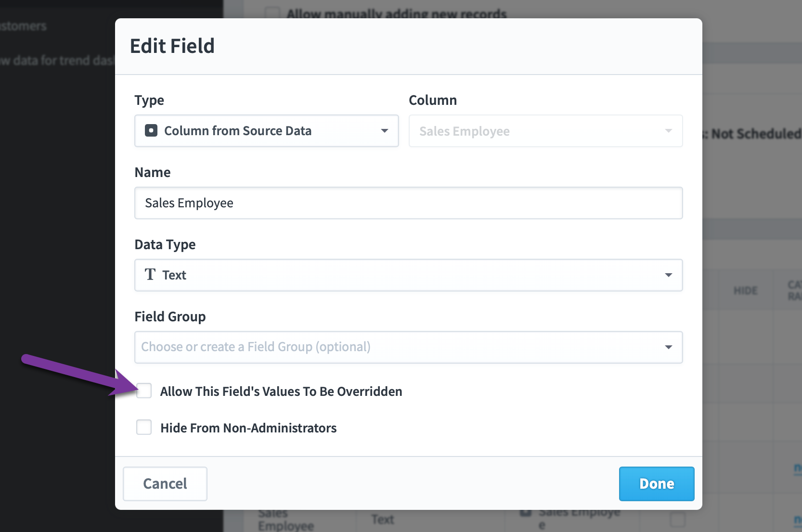802x532 pixels.
Task: Click the Hide From Non-Administrators label
Action: point(248,428)
